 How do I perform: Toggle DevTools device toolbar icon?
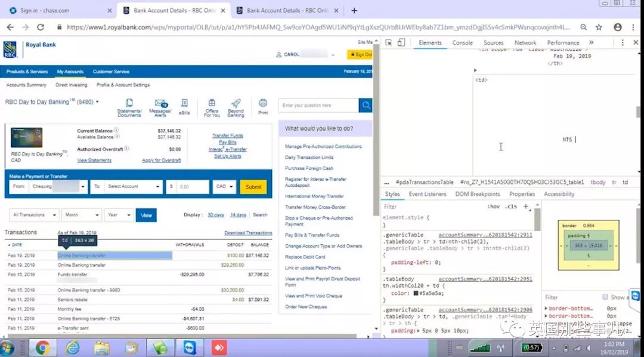tap(401, 43)
